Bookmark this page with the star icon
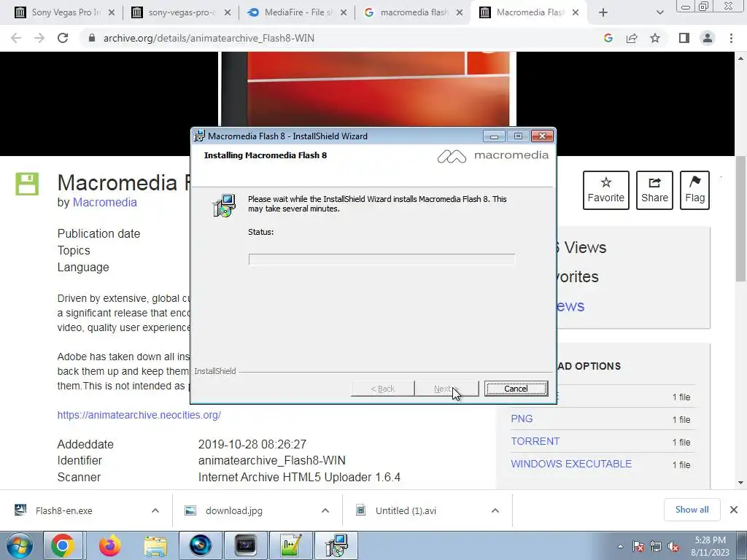 tap(655, 38)
